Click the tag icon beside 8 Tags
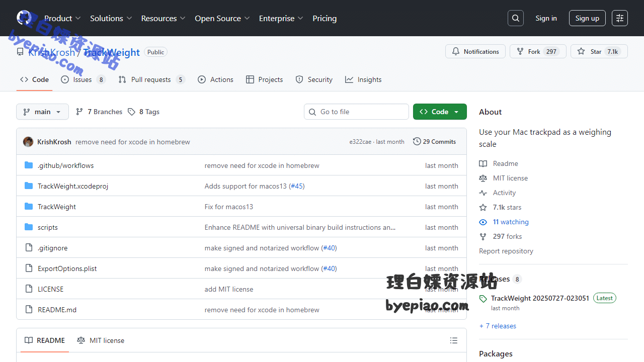 [131, 112]
